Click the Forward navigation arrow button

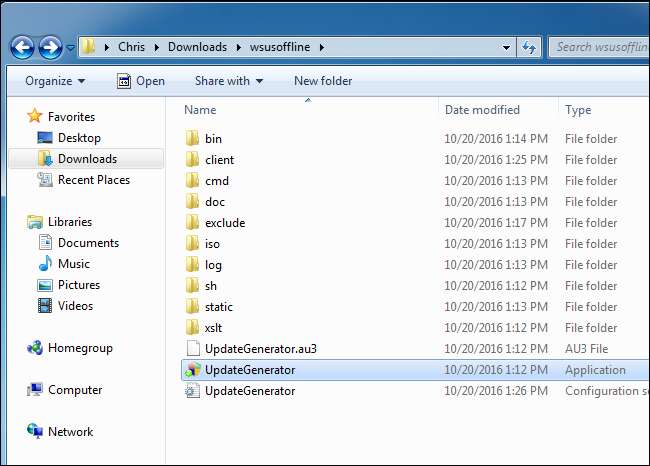pos(51,48)
